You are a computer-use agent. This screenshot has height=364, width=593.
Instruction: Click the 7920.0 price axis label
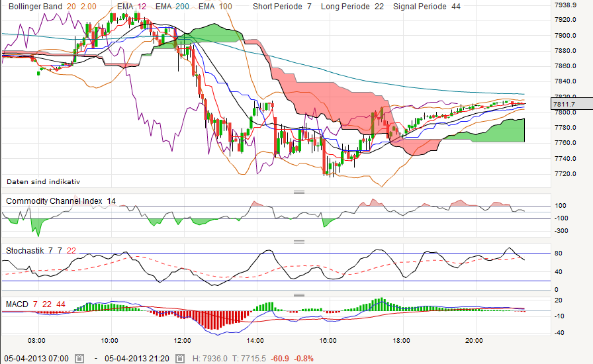coord(565,20)
